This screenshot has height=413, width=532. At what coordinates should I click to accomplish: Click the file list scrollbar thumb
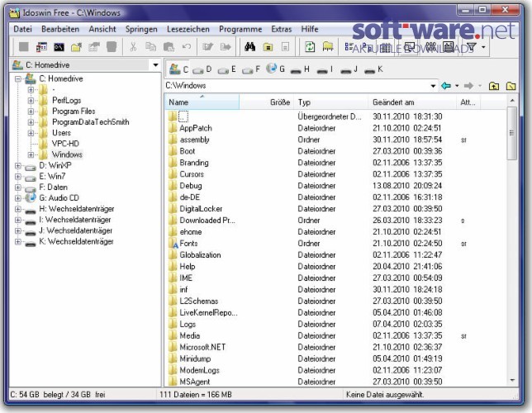tap(512, 133)
